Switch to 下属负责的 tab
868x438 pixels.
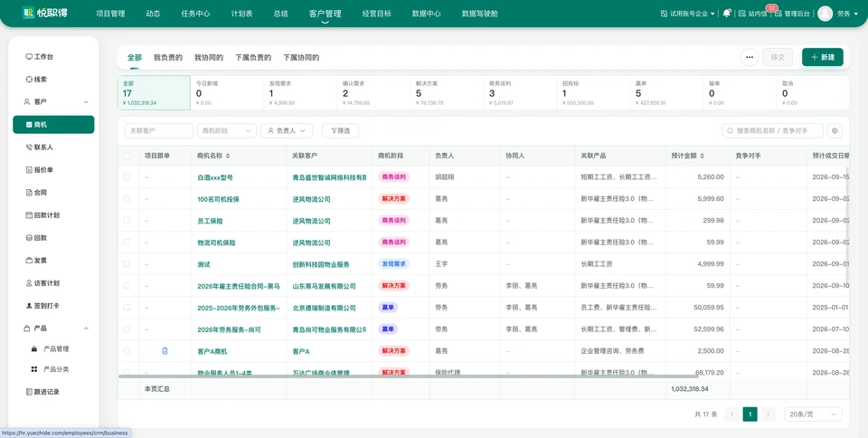point(253,58)
